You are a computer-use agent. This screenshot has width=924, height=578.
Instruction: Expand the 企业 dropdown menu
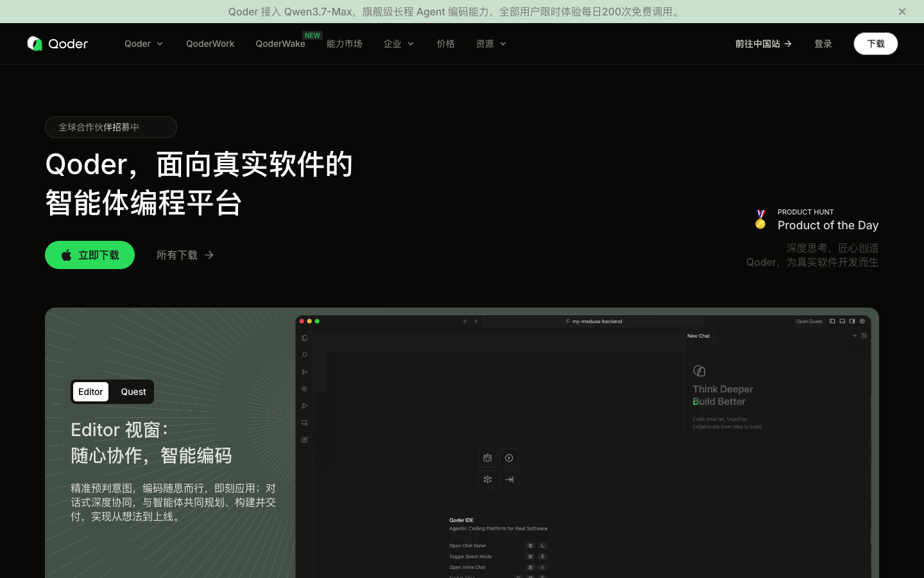click(398, 44)
